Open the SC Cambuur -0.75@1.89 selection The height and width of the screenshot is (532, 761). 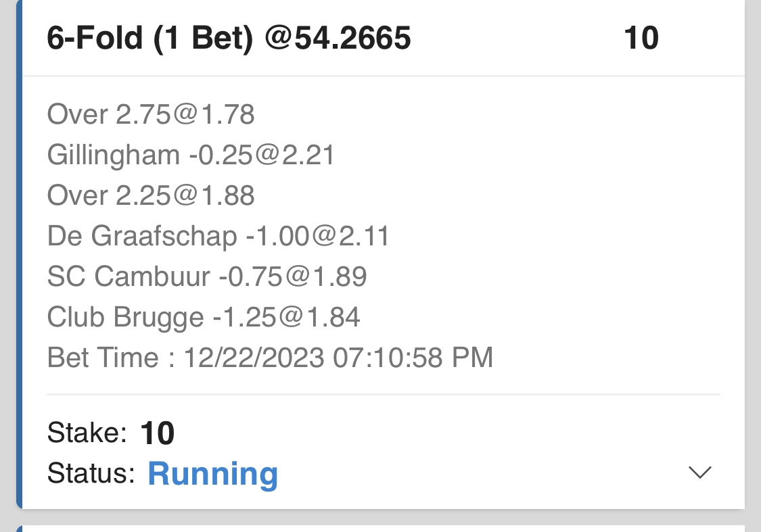[x=207, y=276]
